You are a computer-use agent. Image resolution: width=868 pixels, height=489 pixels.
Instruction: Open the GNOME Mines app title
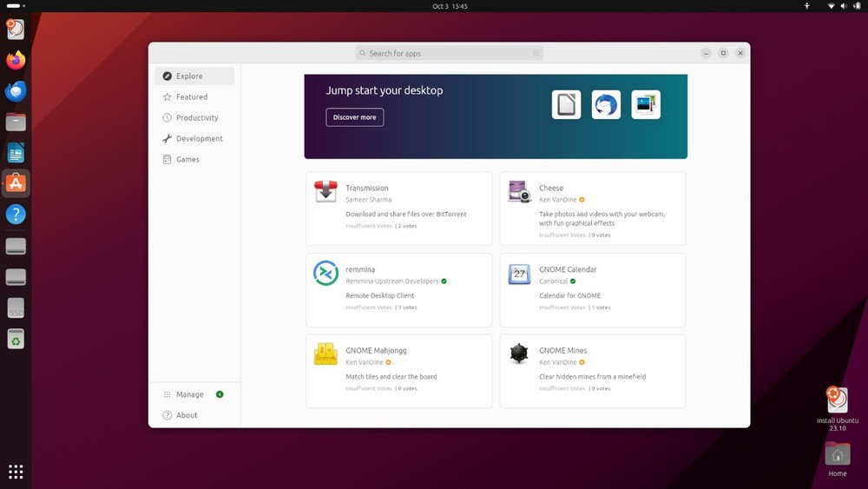click(563, 351)
